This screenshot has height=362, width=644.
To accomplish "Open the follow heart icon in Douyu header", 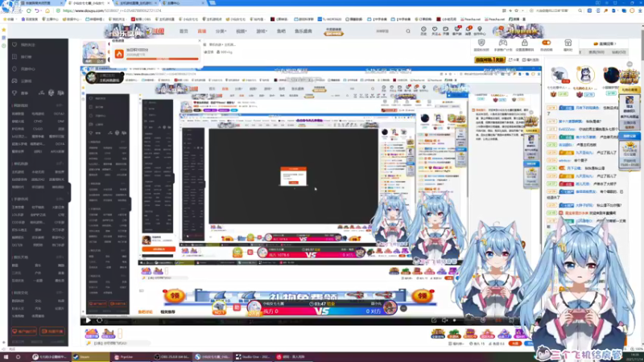I will click(435, 31).
